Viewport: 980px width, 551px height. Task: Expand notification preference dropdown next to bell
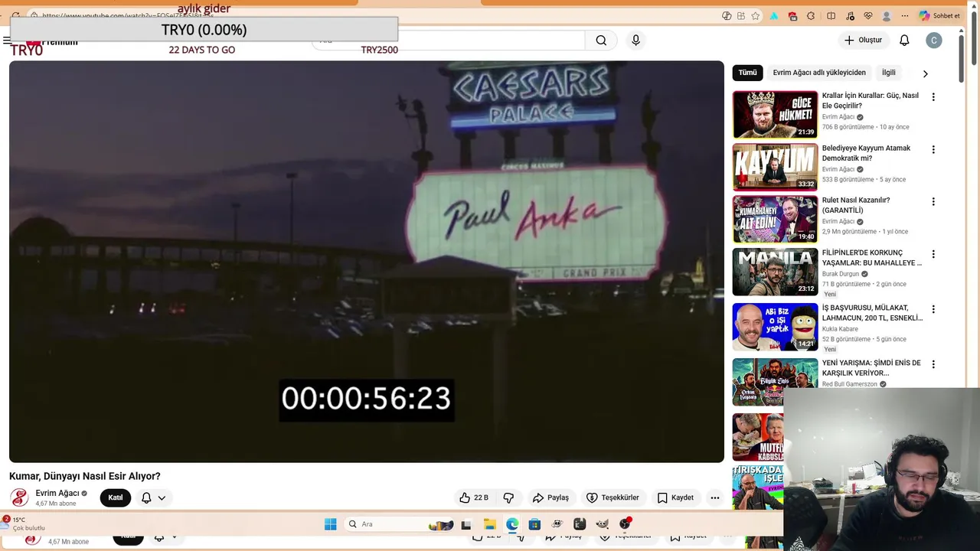coord(162,497)
